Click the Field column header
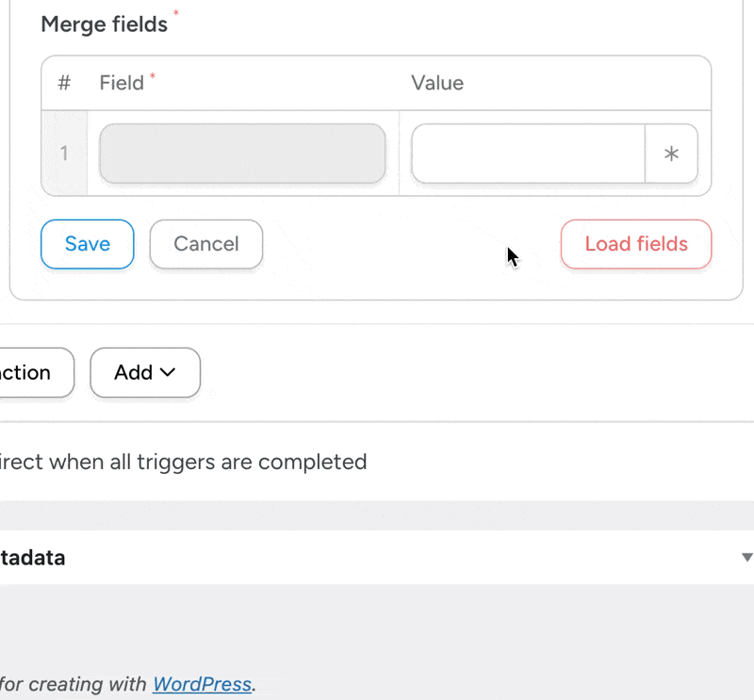 pos(122,83)
